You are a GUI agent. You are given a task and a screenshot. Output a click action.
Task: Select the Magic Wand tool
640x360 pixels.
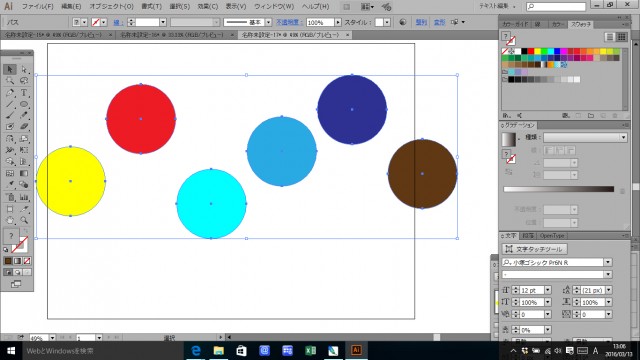coord(10,81)
